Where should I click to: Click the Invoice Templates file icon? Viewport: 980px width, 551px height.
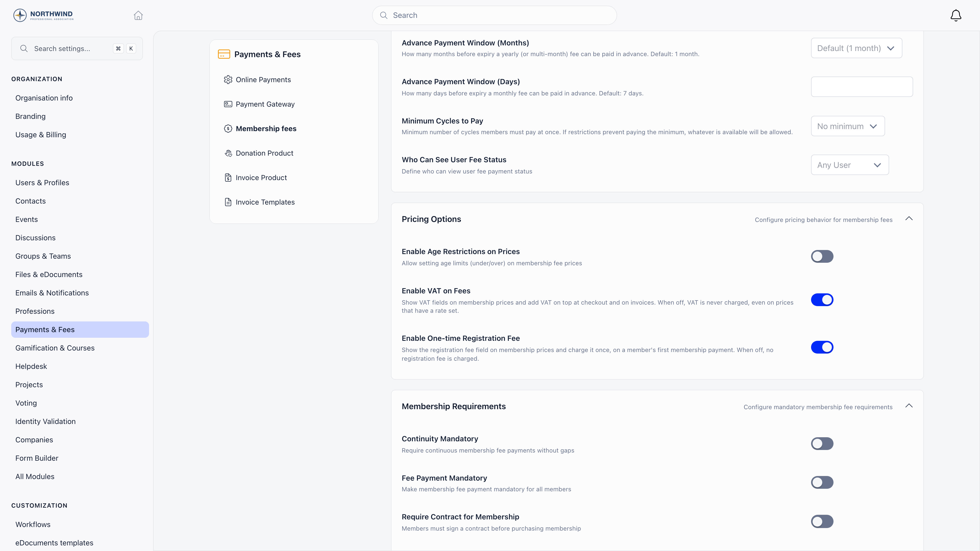click(228, 202)
